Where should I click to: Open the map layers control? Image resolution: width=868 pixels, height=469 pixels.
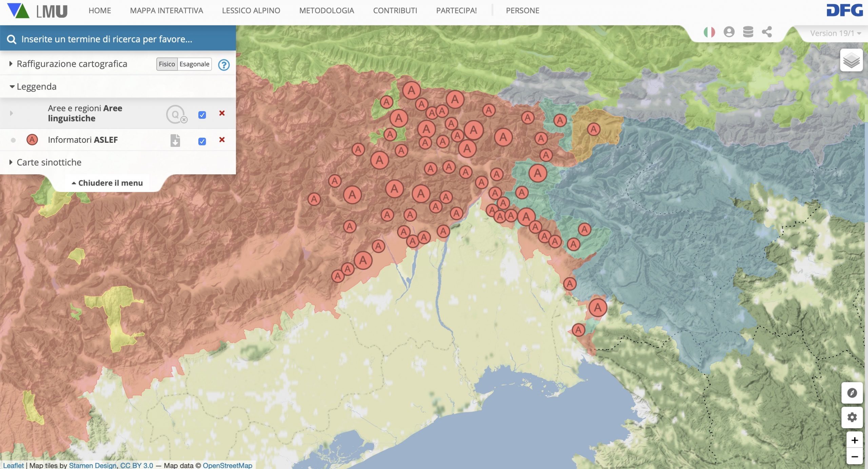(x=851, y=60)
